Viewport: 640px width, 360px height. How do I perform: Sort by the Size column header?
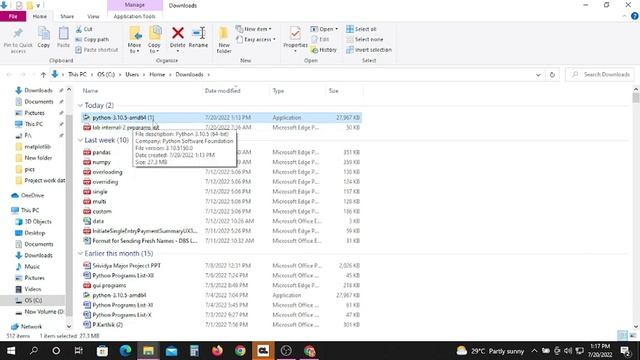333,91
